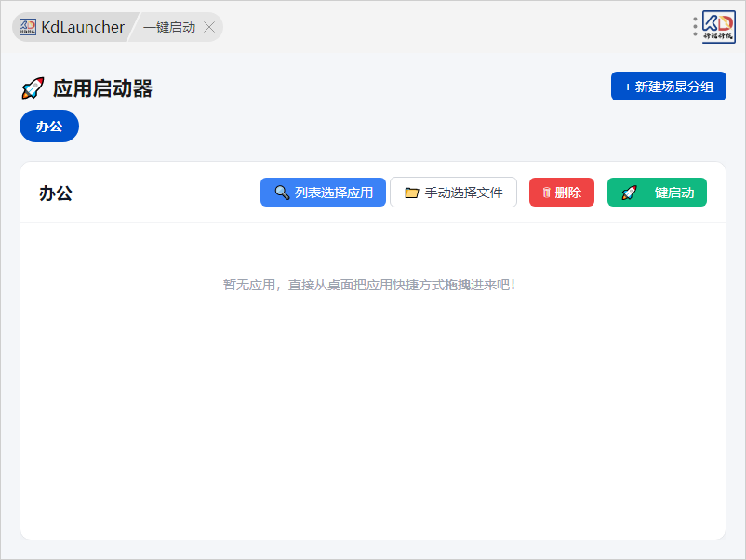746x560 pixels.
Task: Select the 办公 scene group pill
Action: pos(49,127)
